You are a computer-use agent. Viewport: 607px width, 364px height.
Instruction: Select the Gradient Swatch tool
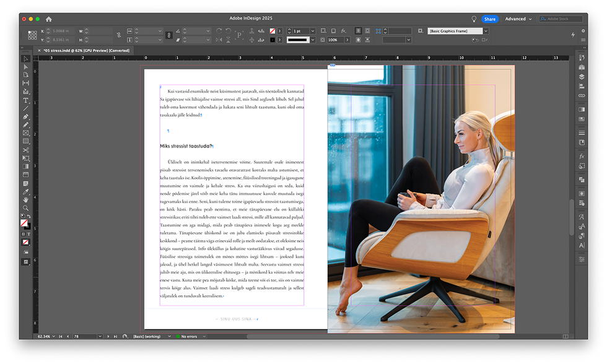(25, 167)
